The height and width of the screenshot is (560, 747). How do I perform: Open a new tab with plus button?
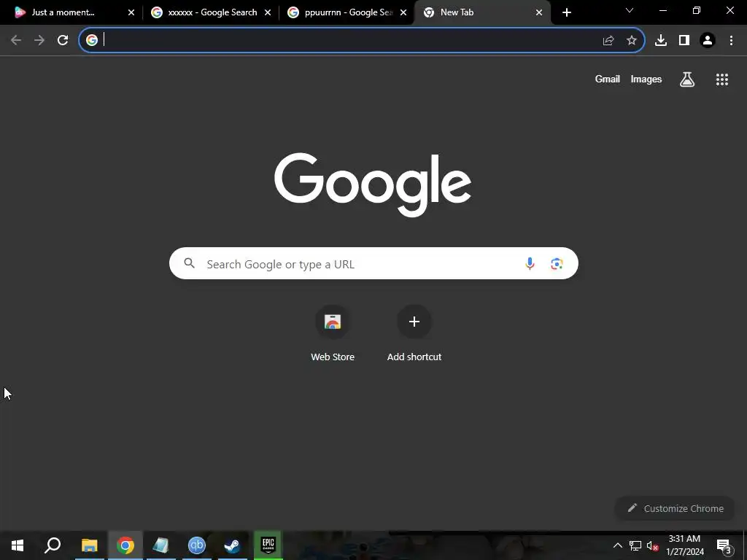(x=566, y=12)
